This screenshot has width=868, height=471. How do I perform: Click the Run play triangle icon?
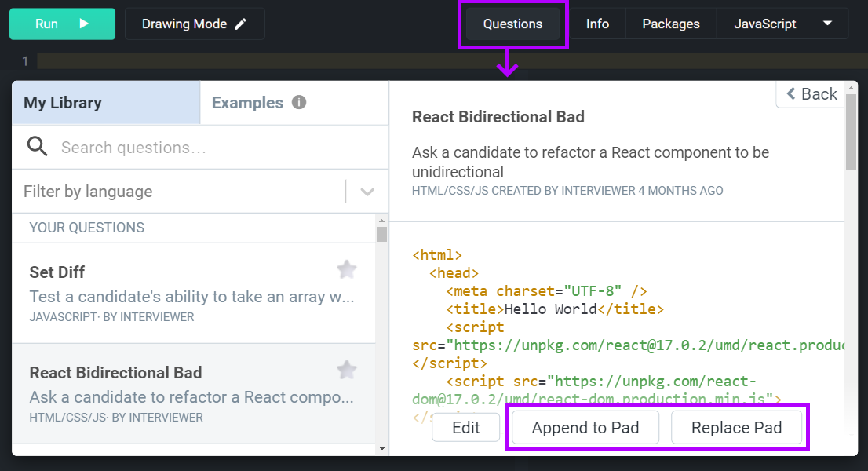click(x=84, y=24)
